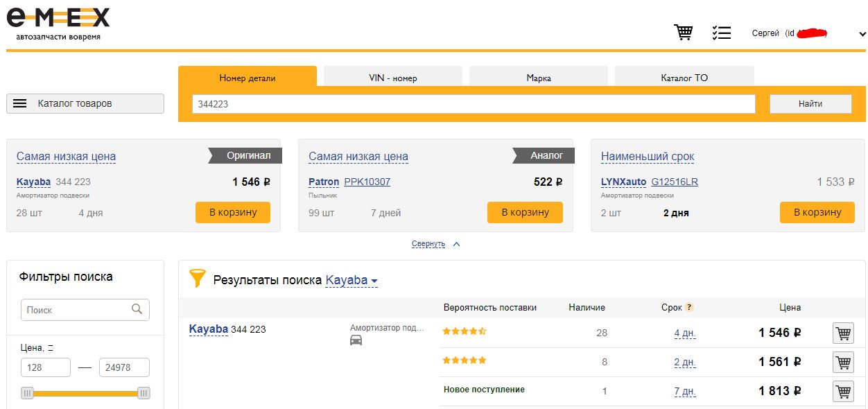Click the part number search field
The image size is (868, 409).
(473, 104)
